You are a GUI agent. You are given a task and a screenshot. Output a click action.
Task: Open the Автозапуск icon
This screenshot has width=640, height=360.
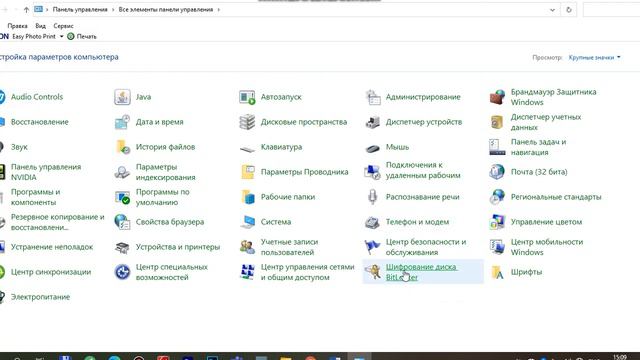click(247, 97)
